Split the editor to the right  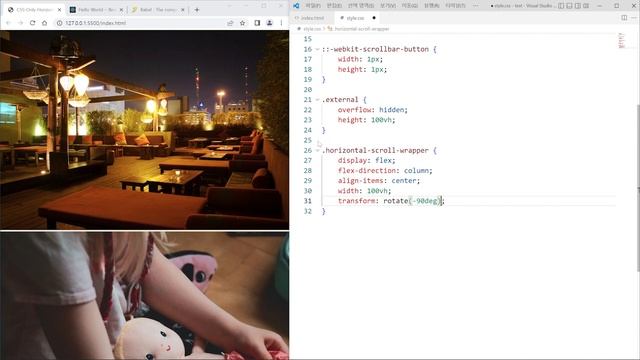tap(624, 18)
